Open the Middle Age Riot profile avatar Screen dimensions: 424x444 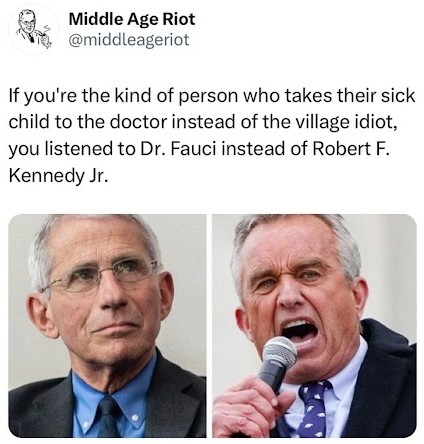(33, 29)
